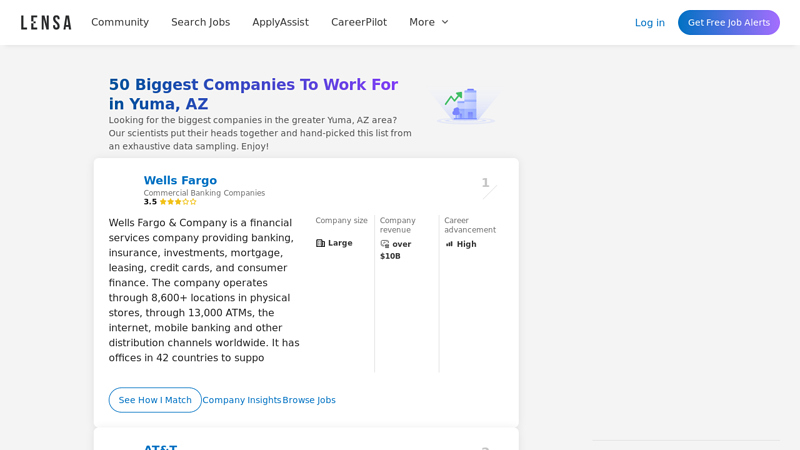The height and width of the screenshot is (450, 800).
Task: Click See How I Match button
Action: tap(155, 400)
